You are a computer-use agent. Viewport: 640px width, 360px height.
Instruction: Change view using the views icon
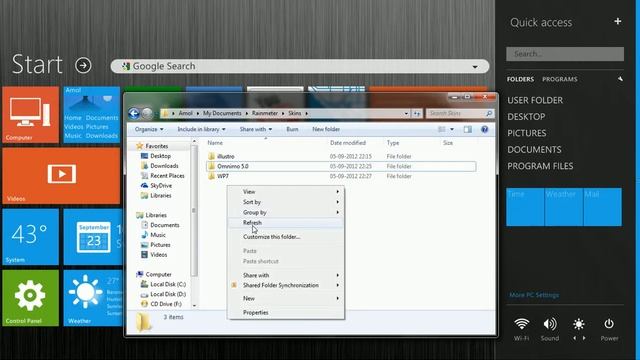tap(442, 129)
